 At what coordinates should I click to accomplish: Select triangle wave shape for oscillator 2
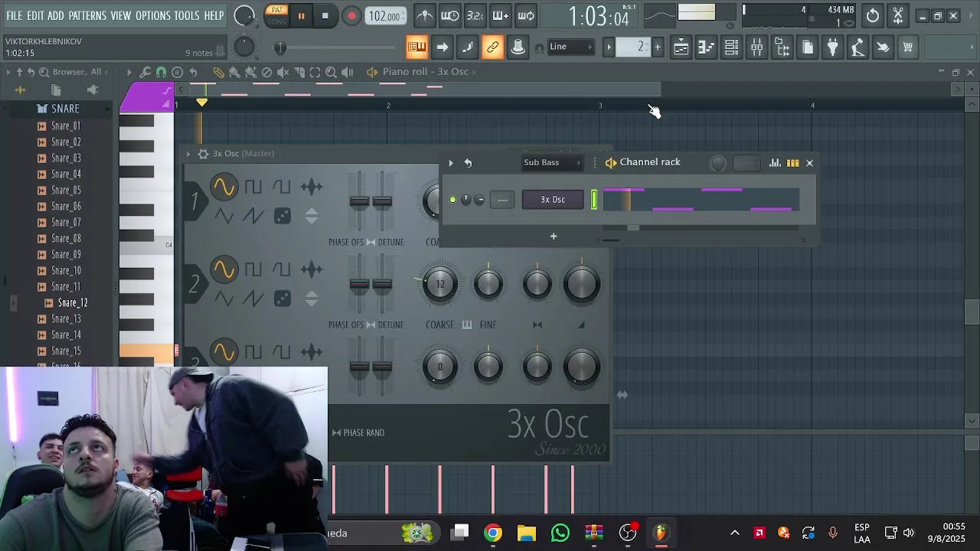click(x=224, y=298)
